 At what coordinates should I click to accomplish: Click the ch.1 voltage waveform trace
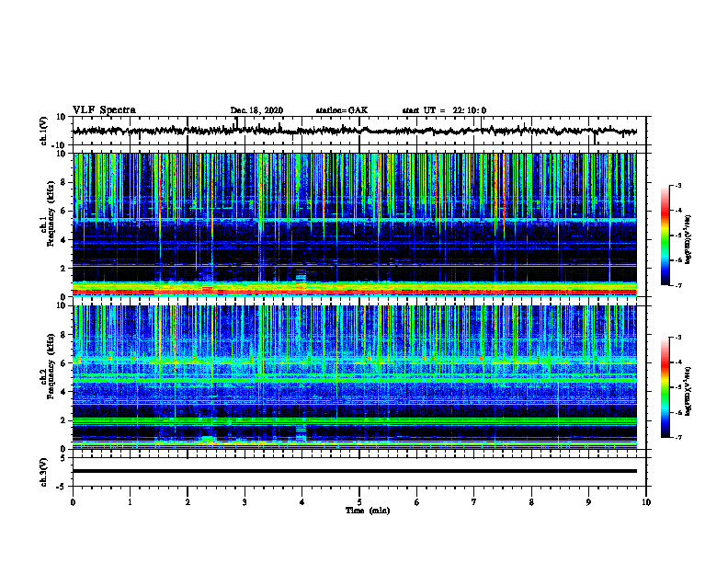[x=354, y=131]
